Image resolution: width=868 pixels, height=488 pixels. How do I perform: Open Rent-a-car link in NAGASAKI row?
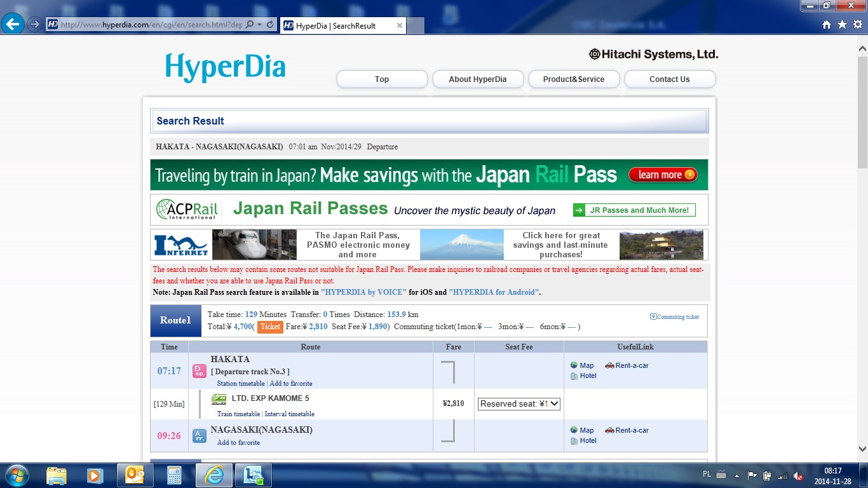point(627,430)
